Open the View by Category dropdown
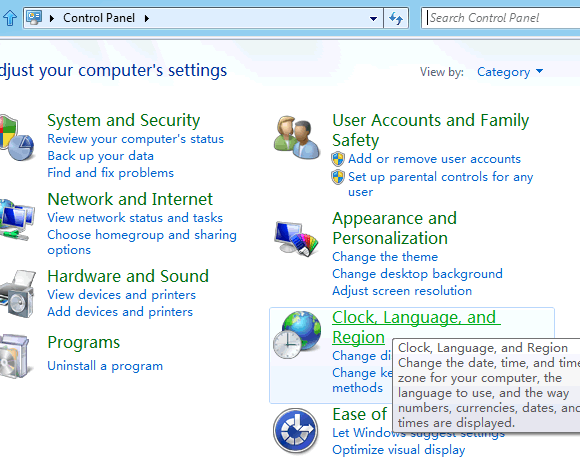Image resolution: width=580 pixels, height=467 pixels. point(510,71)
